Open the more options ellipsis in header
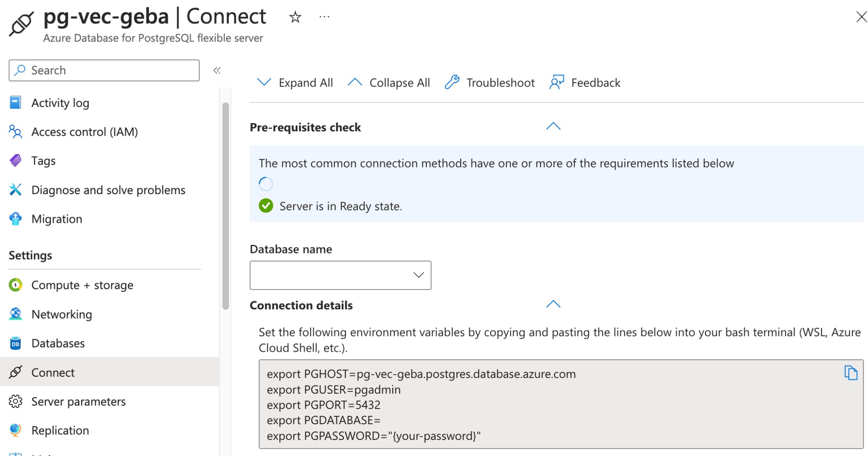 [x=324, y=17]
